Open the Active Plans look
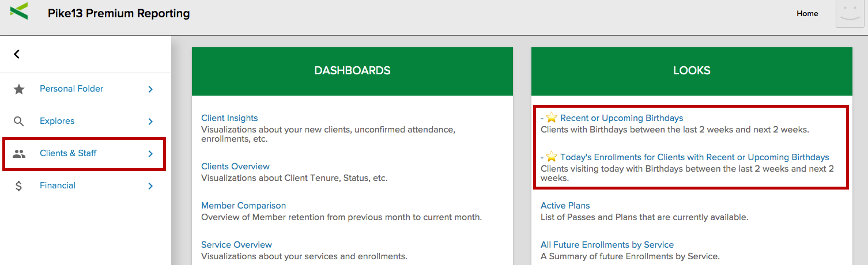Image resolution: width=868 pixels, height=265 pixels. pos(565,206)
